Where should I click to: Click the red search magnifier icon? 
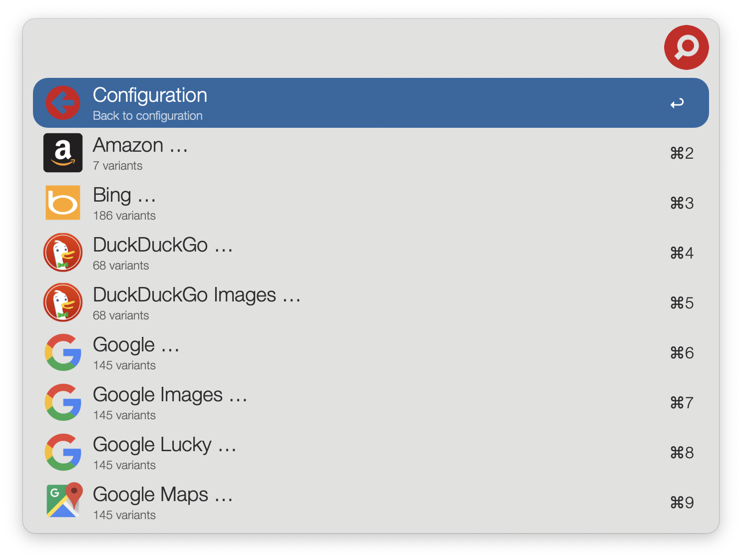(686, 47)
